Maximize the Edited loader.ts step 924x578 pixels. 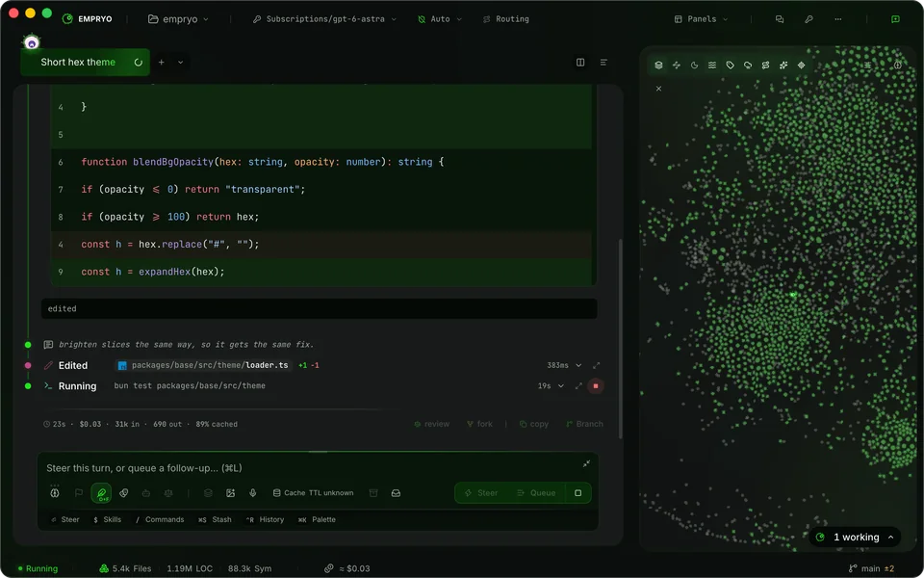[596, 365]
